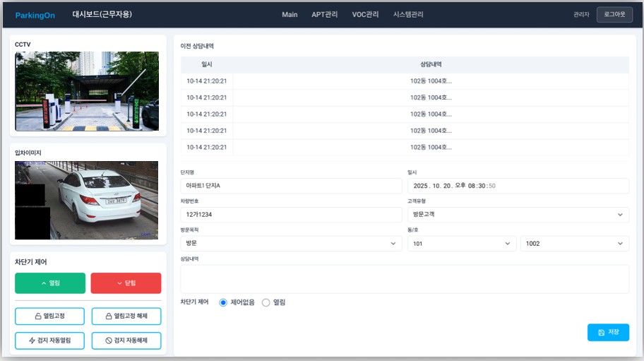Click the 로그아웃 logout button

(x=614, y=15)
